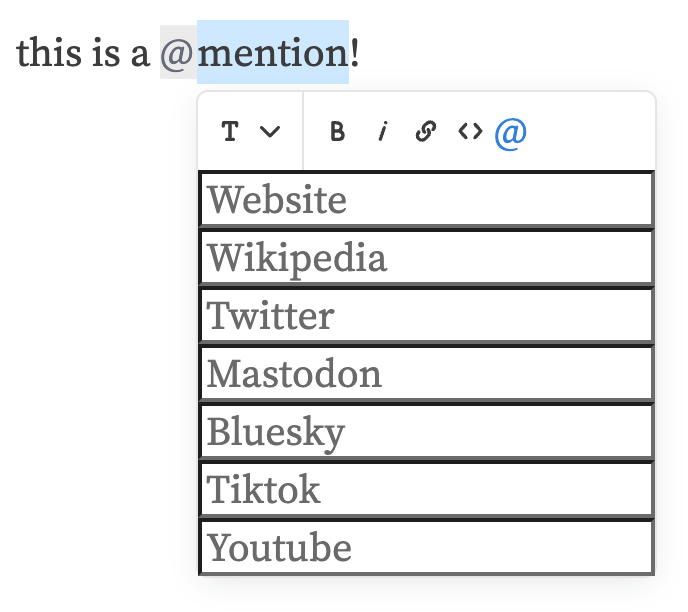
Task: Pick Twitter in the mention list
Action: click(x=426, y=316)
